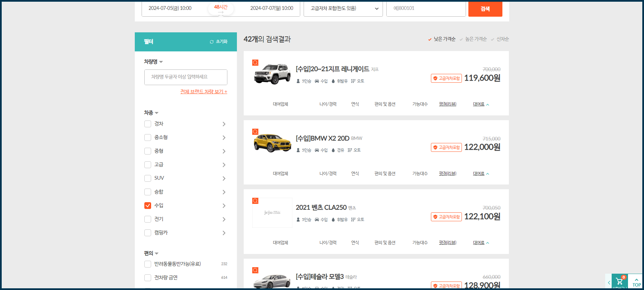The image size is (644, 290).
Task: Click the magnifier icon on the Benz CLA250 card
Action: pos(255,201)
